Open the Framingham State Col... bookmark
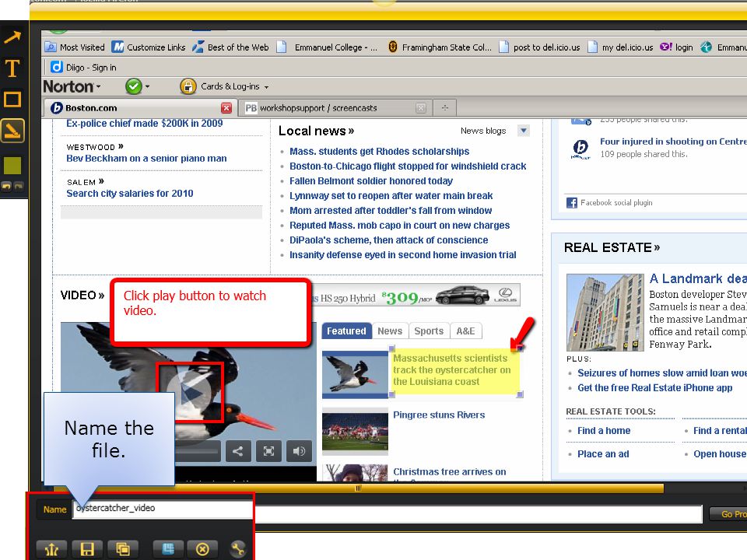This screenshot has height=560, width=747. 439,47
